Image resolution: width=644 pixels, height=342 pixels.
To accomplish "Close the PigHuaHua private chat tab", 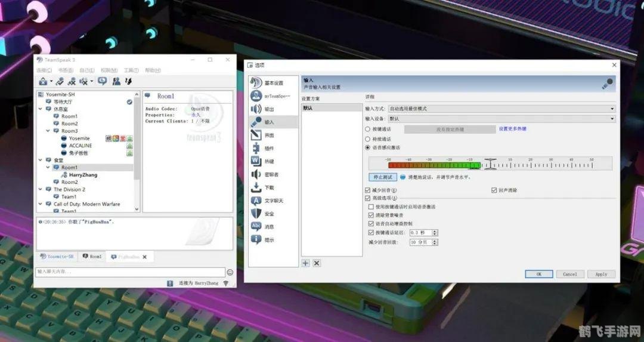I will pos(144,257).
